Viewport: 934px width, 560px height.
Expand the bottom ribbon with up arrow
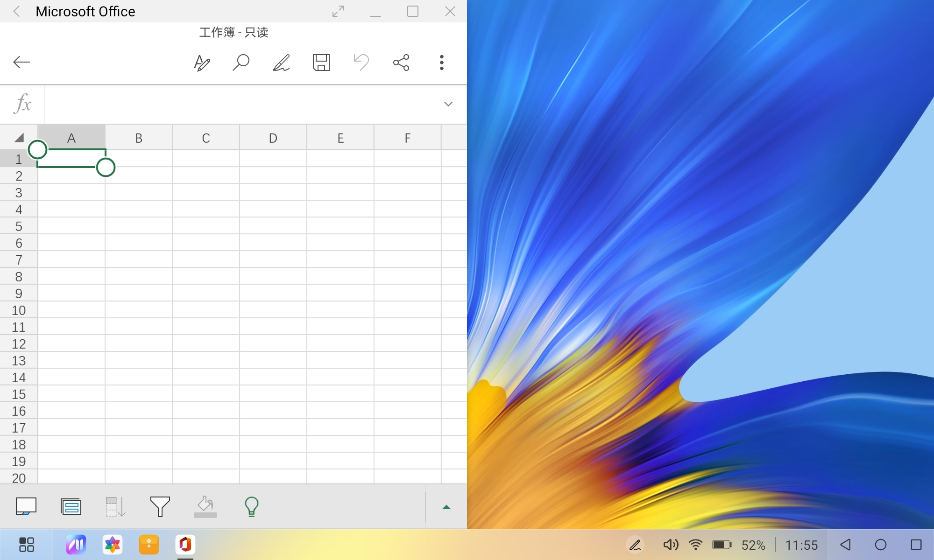point(446,507)
